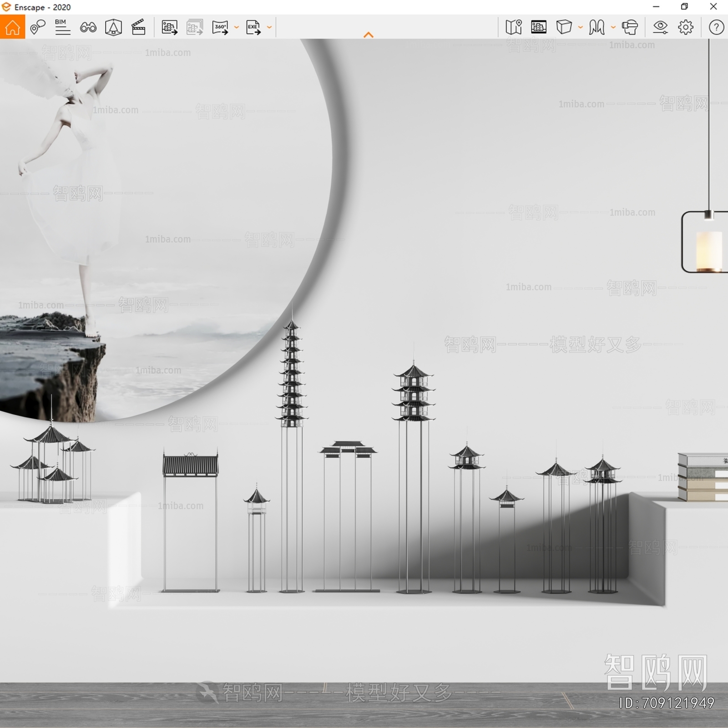Click the cube Projection mode icon
The image size is (728, 728).
click(x=564, y=27)
